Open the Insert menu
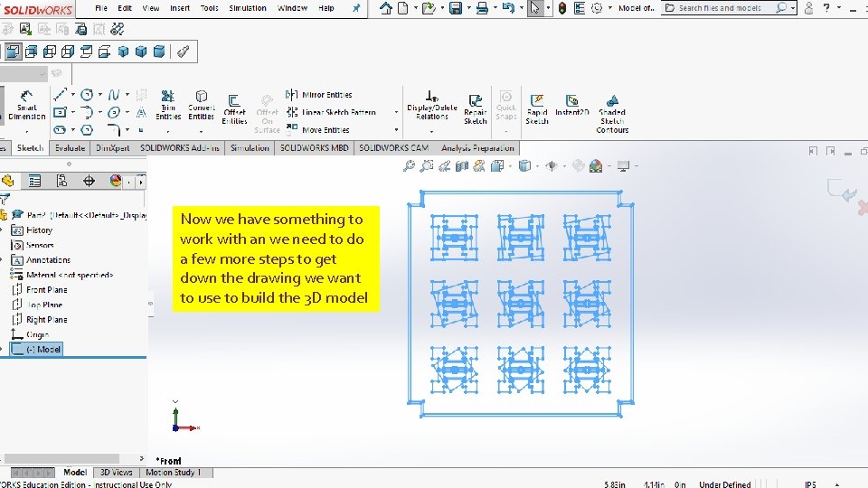This screenshot has width=868, height=488. tap(180, 8)
